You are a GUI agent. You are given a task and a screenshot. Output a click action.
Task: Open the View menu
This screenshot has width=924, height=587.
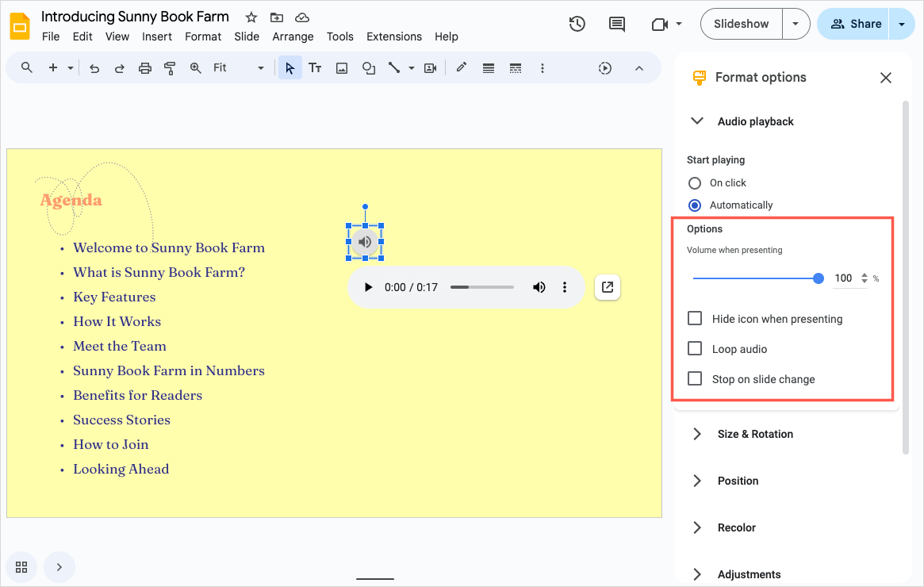(117, 36)
